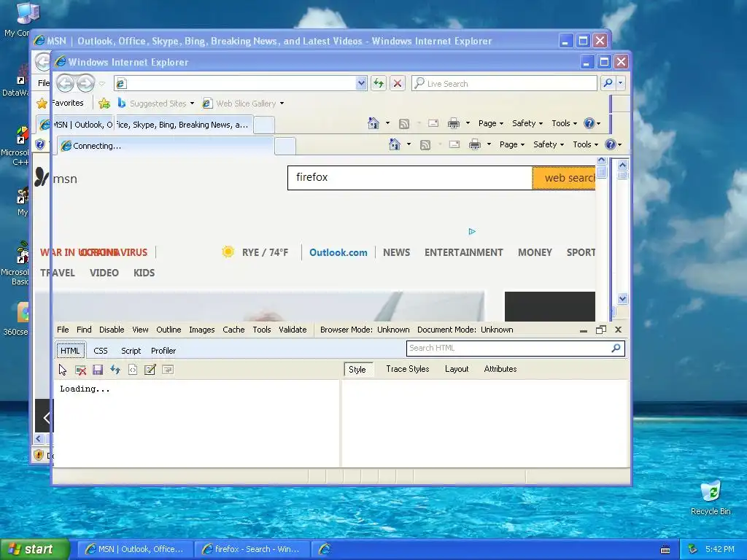Click the MSN search box containing firefox

pyautogui.click(x=410, y=178)
